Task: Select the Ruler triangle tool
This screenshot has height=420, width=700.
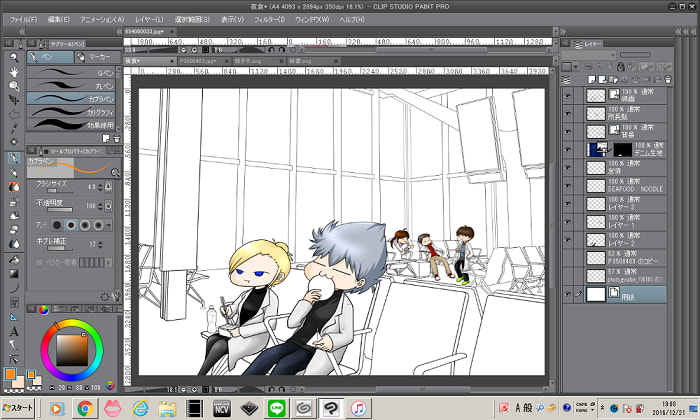Action: (x=14, y=317)
